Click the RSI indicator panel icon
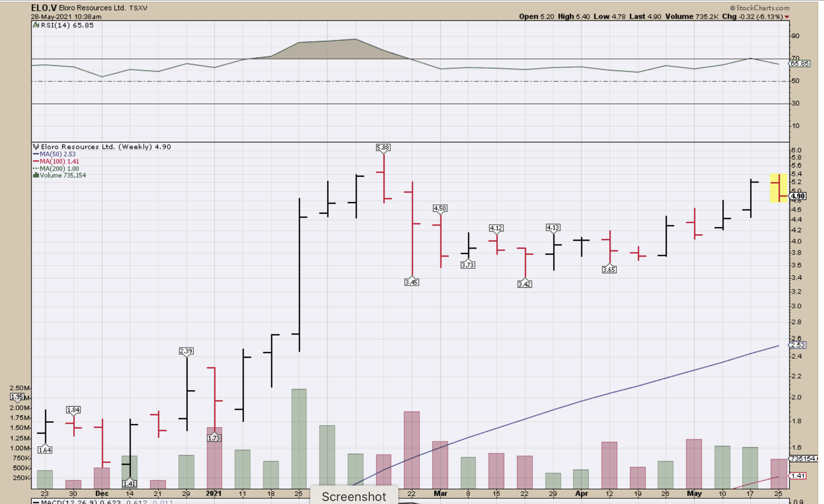 click(x=36, y=26)
